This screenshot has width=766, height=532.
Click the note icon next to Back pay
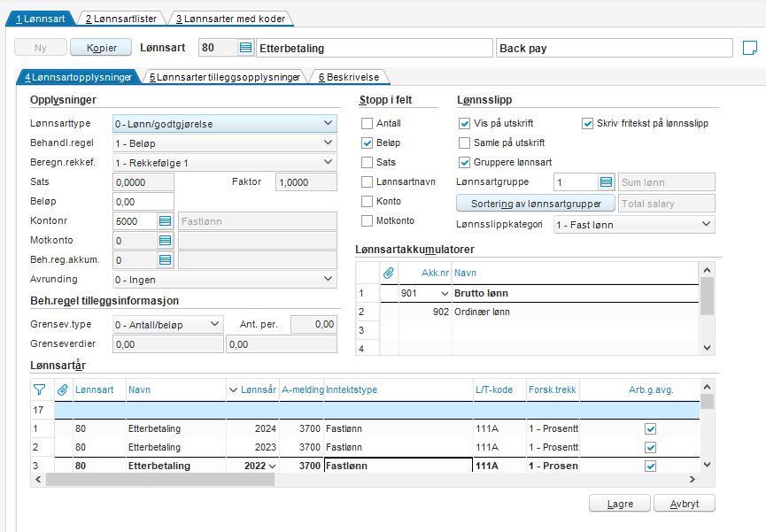[x=749, y=48]
